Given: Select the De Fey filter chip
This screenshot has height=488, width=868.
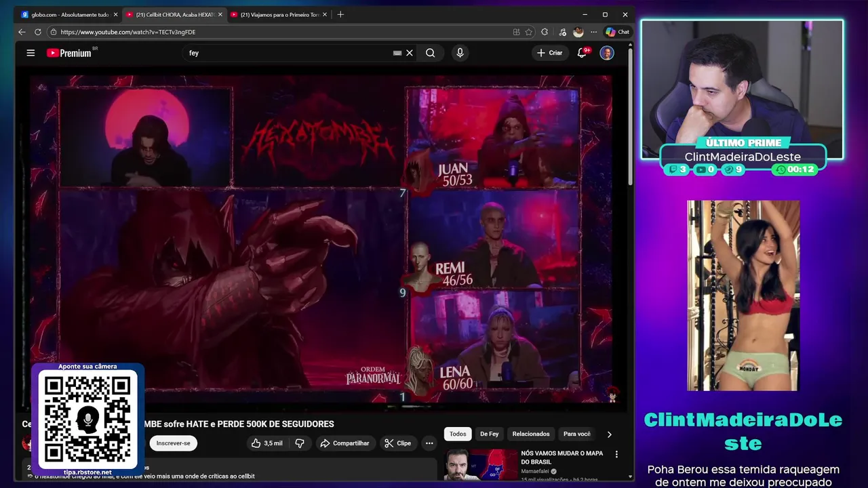Looking at the screenshot, I should (490, 434).
